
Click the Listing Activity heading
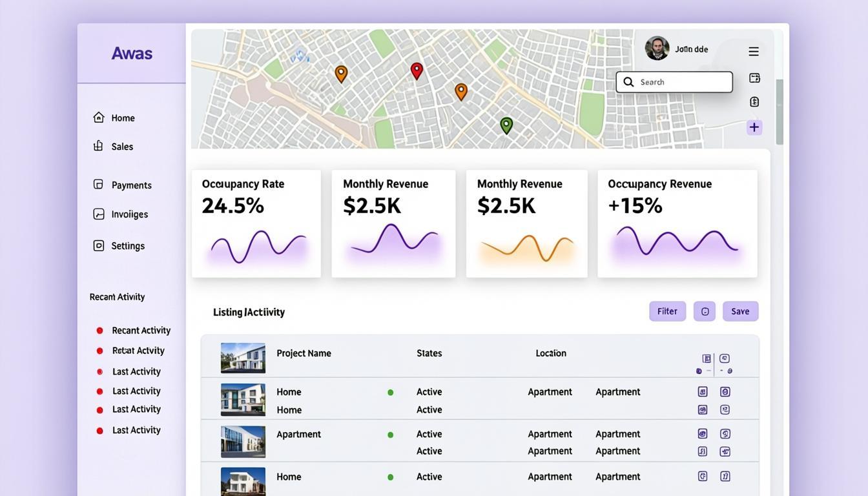pos(249,312)
